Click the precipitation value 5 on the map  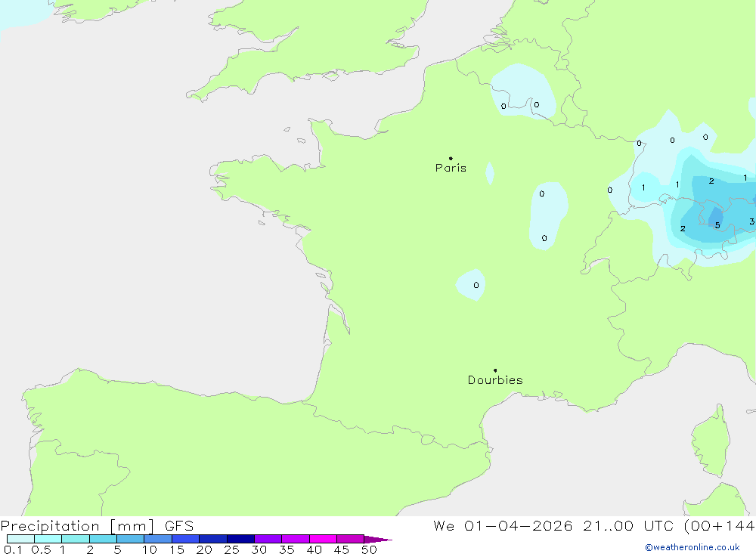(717, 224)
